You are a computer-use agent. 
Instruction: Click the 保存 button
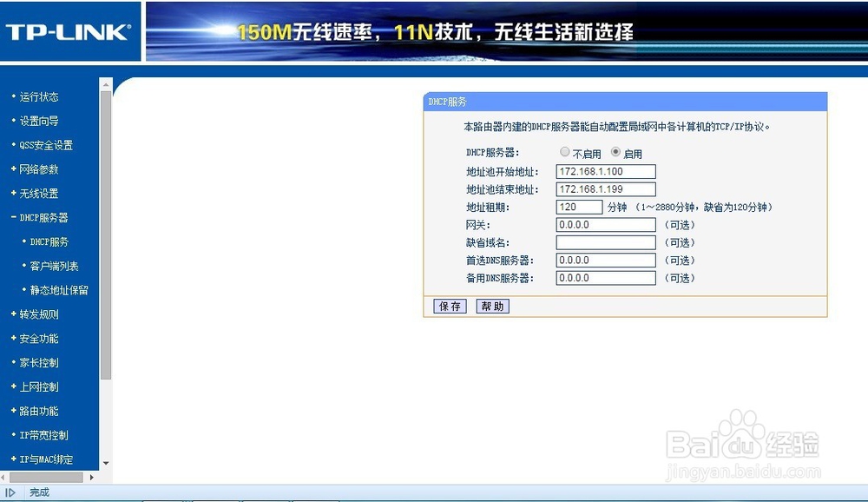[450, 307]
